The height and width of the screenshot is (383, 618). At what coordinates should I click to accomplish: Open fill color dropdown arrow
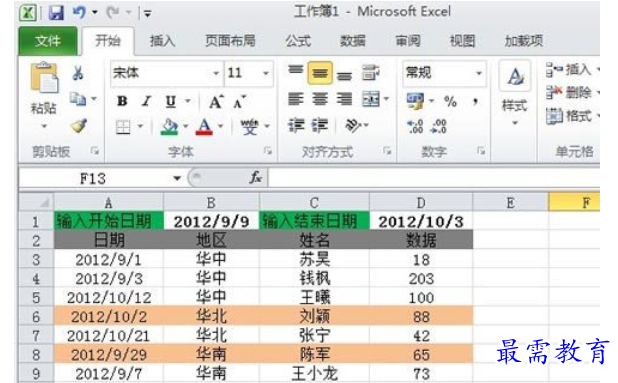pos(185,127)
